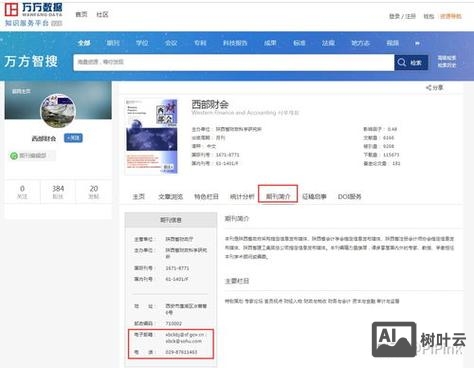Click the 期刊信息 panel header

pyautogui.click(x=171, y=220)
